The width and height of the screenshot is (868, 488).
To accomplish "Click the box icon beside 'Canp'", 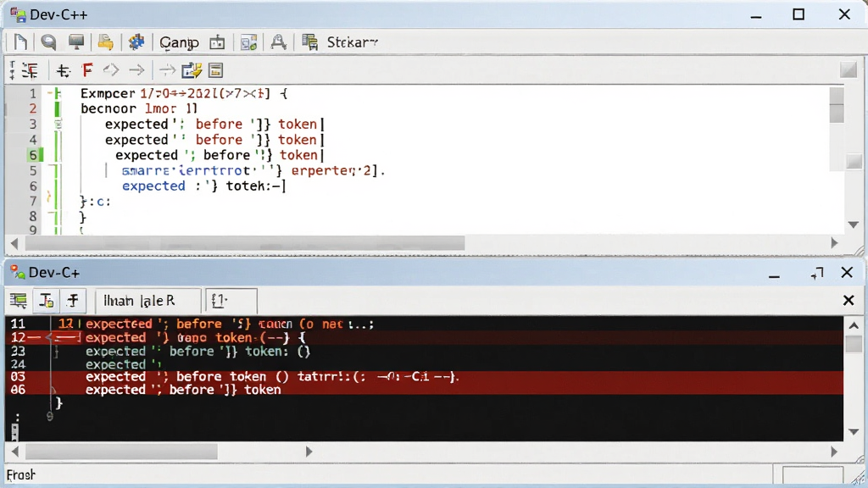I will pos(217,42).
